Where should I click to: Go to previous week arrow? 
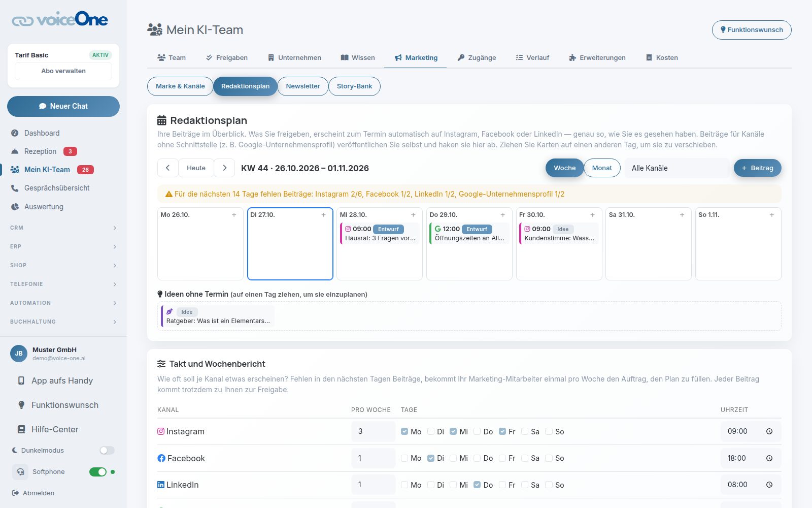(167, 168)
